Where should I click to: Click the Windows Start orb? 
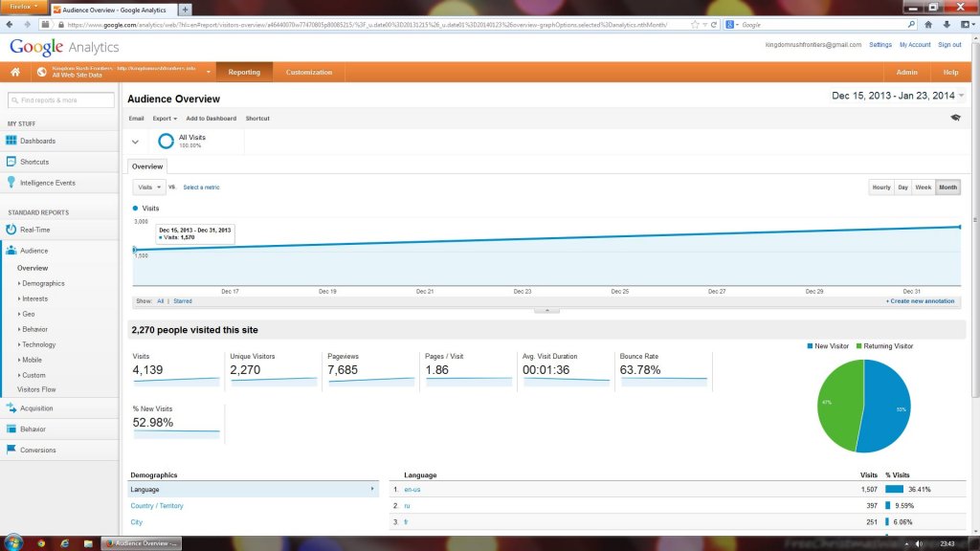[x=13, y=542]
